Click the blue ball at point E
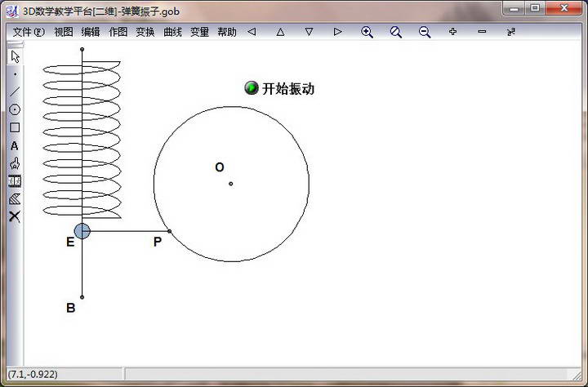588x387 pixels. (x=82, y=231)
